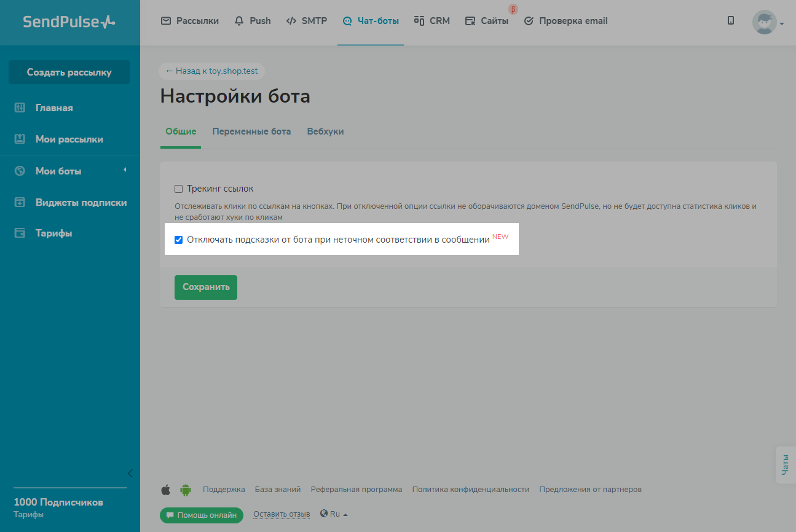
Task: Click the Создать рассылку button
Action: 69,72
